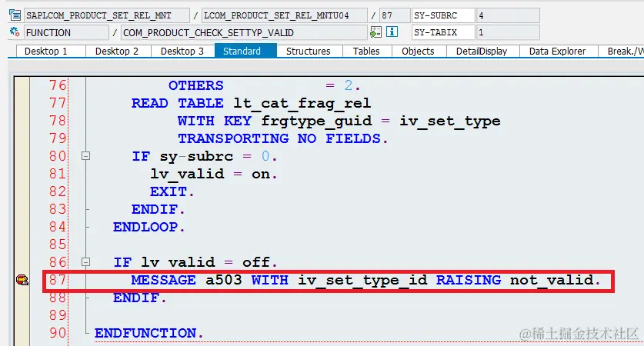The width and height of the screenshot is (644, 346).
Task: Click sy-subrc on line 80
Action: (196, 156)
